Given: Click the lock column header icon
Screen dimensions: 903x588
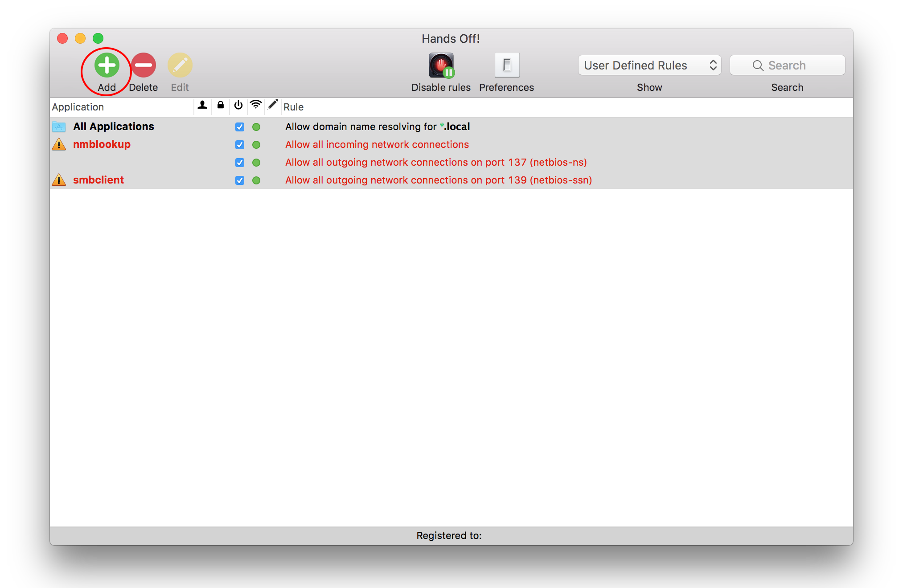Looking at the screenshot, I should pos(221,106).
